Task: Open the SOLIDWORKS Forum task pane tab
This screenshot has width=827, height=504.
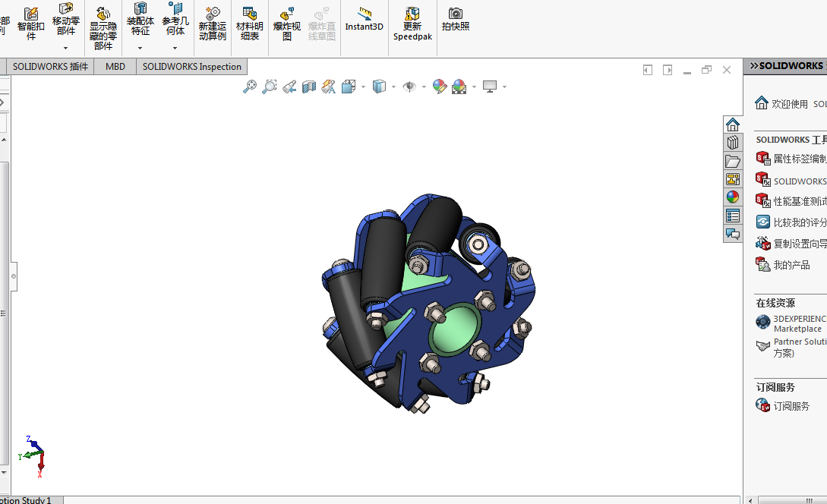Action: coord(733,234)
